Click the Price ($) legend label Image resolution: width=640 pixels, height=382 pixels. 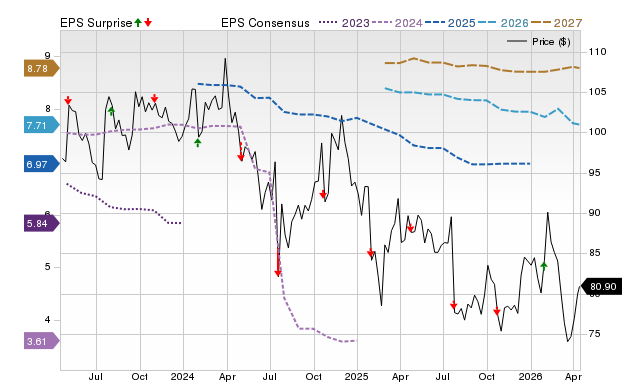(551, 42)
